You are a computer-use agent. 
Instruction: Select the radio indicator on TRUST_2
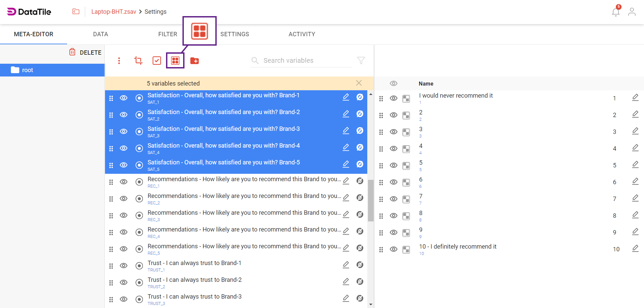click(139, 282)
